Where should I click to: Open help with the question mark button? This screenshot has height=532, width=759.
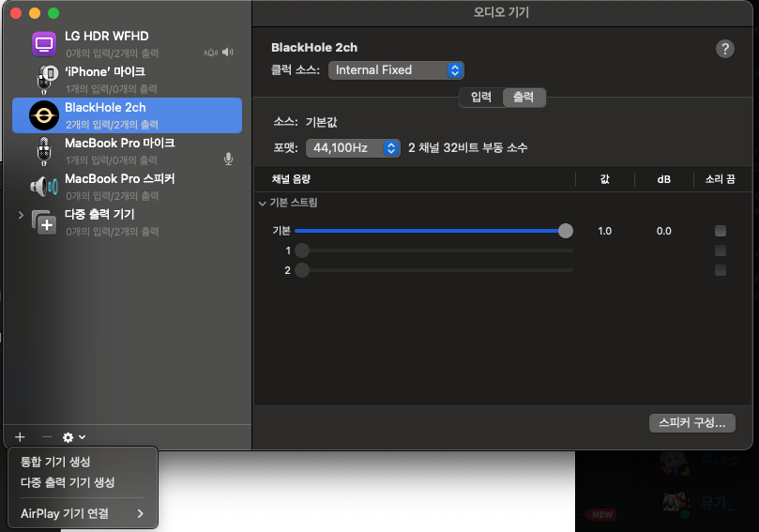[724, 49]
